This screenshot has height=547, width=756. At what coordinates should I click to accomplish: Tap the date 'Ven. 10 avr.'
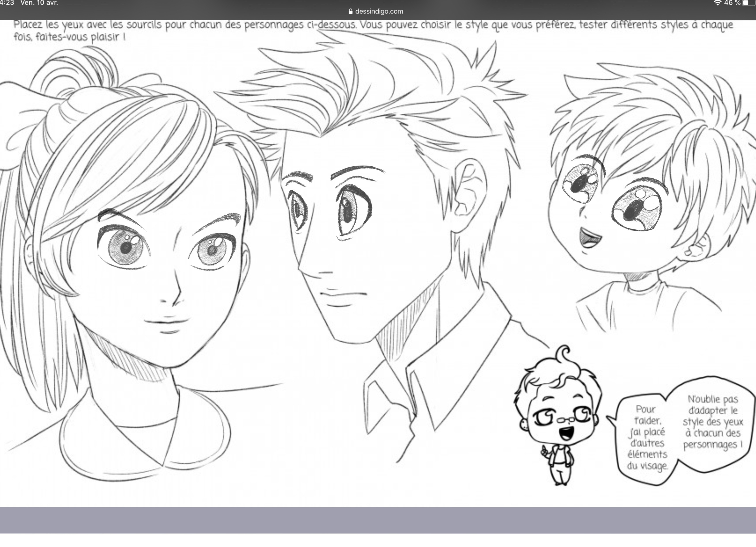click(39, 3)
